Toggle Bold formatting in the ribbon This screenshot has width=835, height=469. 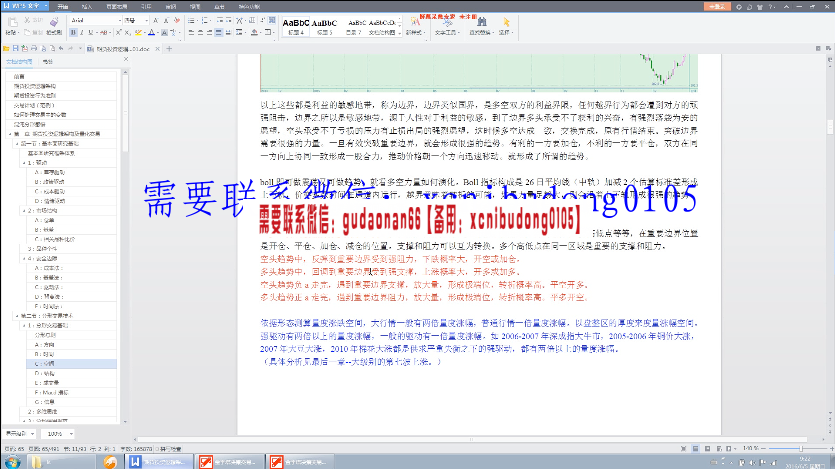75,32
